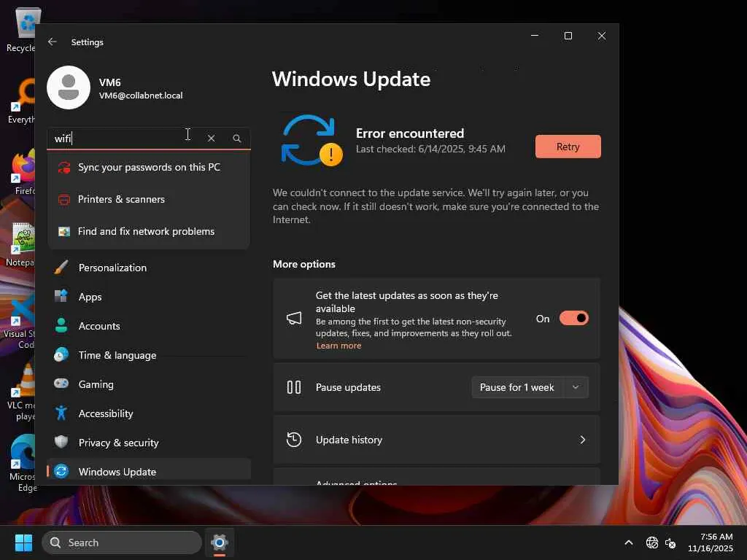This screenshot has width=747, height=560.
Task: Open the network globe tray icon
Action: [652, 542]
